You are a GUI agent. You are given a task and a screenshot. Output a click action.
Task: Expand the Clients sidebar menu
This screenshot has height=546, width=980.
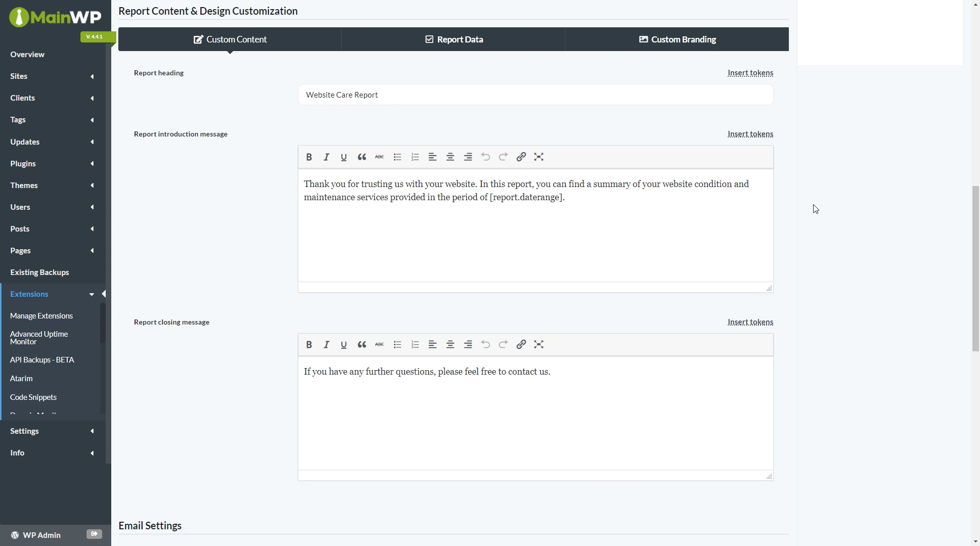click(x=53, y=98)
